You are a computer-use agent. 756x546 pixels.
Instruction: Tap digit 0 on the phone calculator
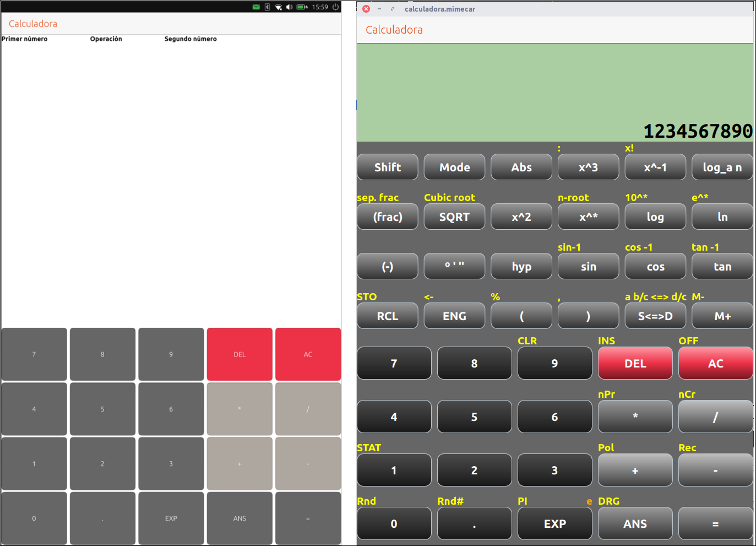34,518
